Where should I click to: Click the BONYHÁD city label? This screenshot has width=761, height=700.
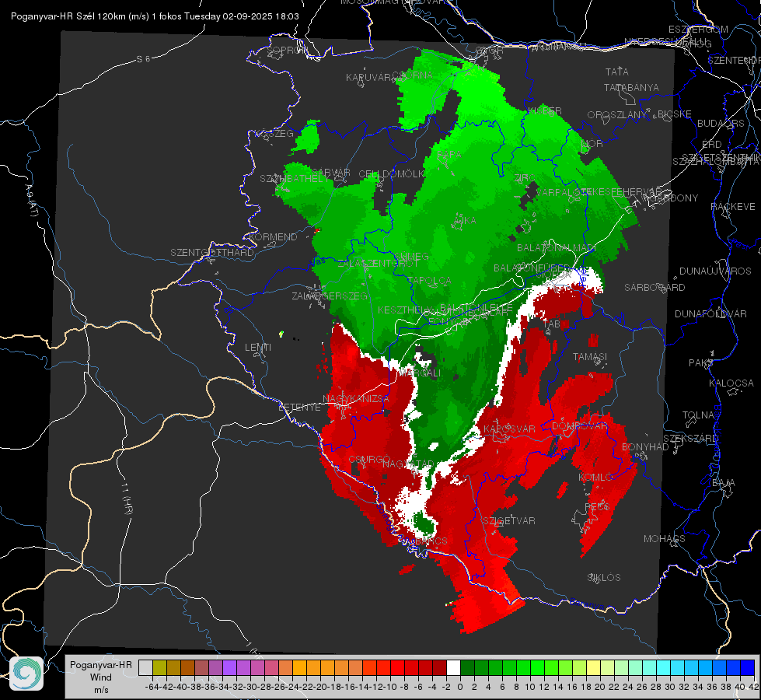coord(645,447)
